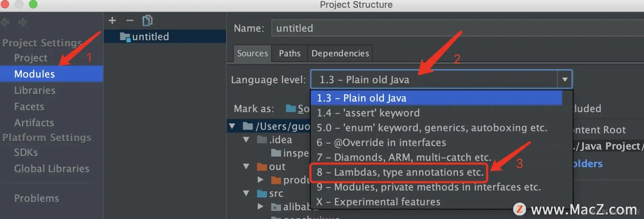Open the Language level dropdown arrow
This screenshot has height=219, width=644.
point(565,80)
